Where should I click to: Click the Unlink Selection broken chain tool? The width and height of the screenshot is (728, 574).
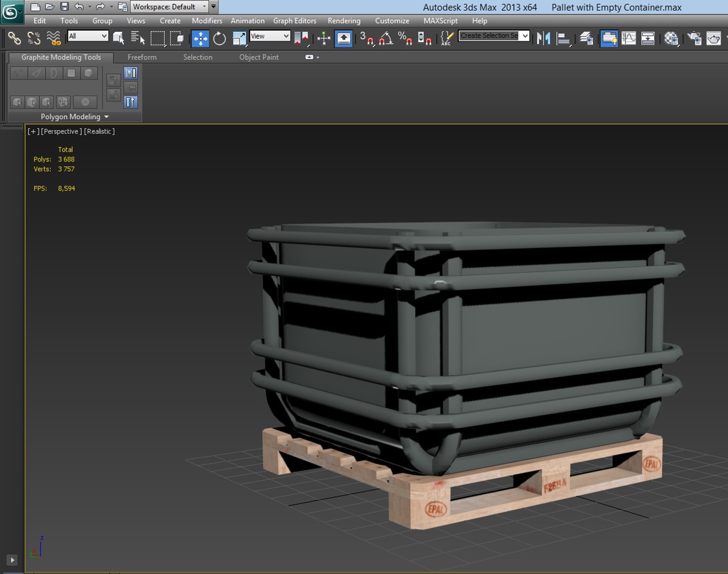click(34, 38)
